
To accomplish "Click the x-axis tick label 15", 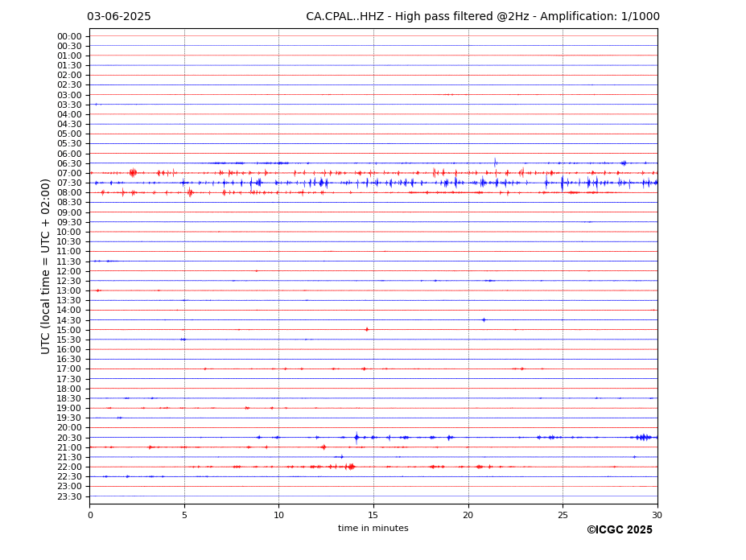I will point(373,515).
